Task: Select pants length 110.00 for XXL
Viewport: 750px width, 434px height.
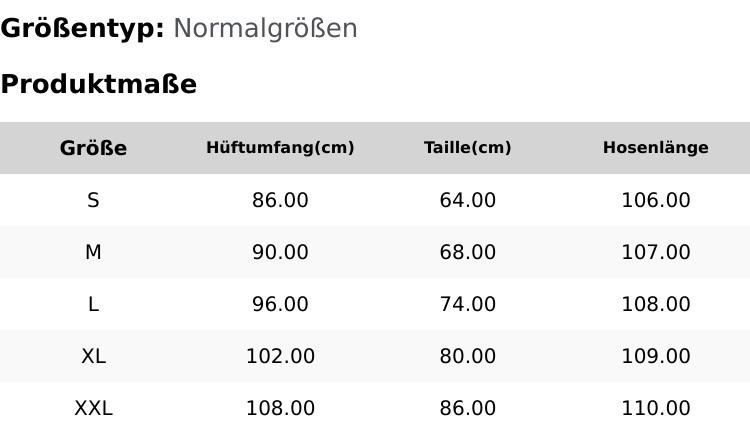Action: click(x=655, y=408)
